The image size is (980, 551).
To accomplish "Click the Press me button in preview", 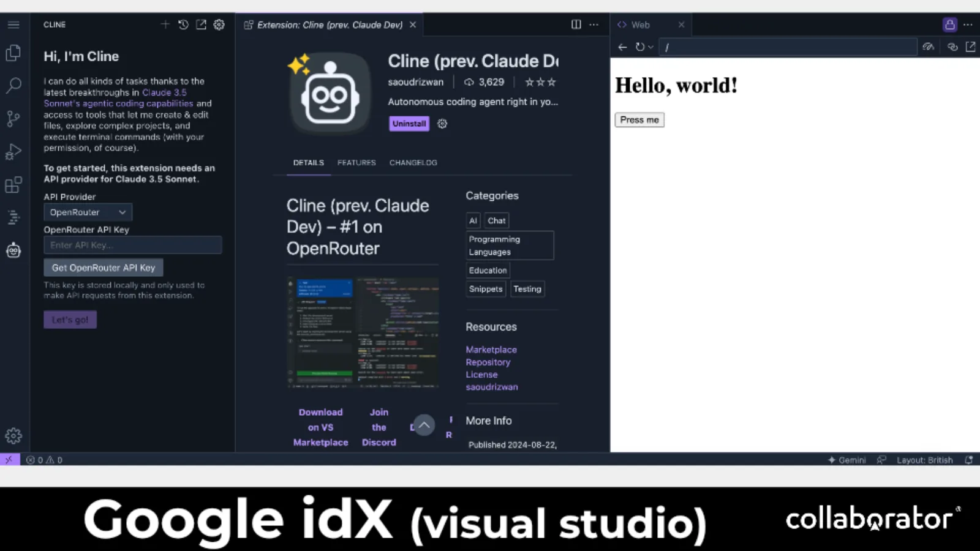I will (639, 120).
